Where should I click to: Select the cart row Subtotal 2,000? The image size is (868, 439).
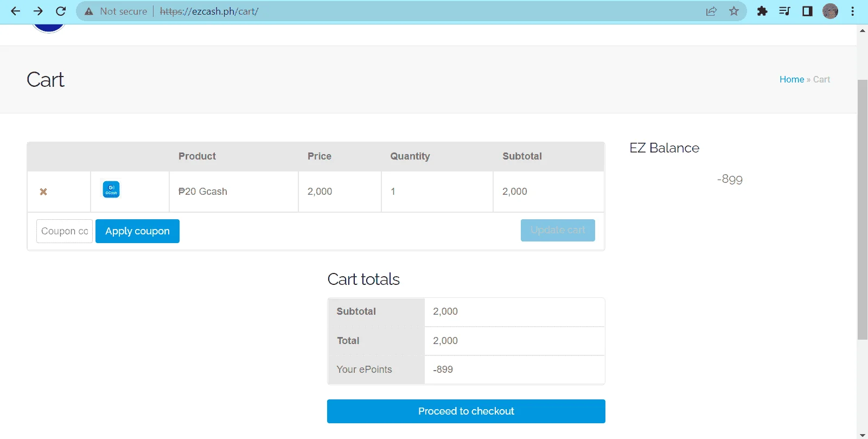(x=515, y=192)
